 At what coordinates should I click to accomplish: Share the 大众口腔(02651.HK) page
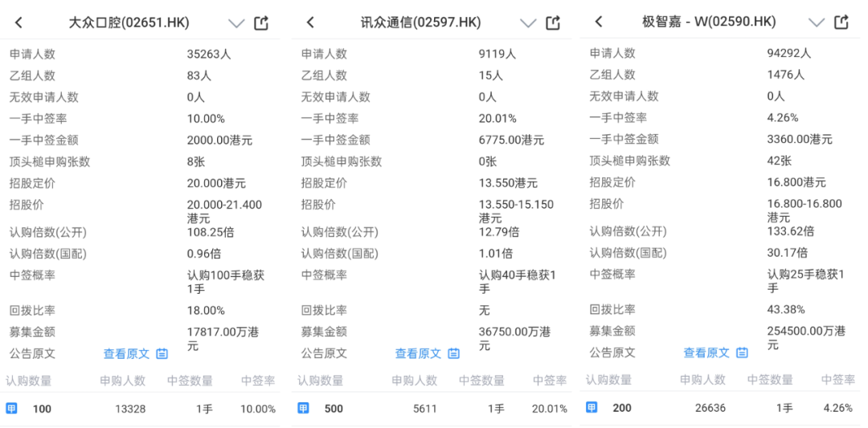(x=261, y=22)
